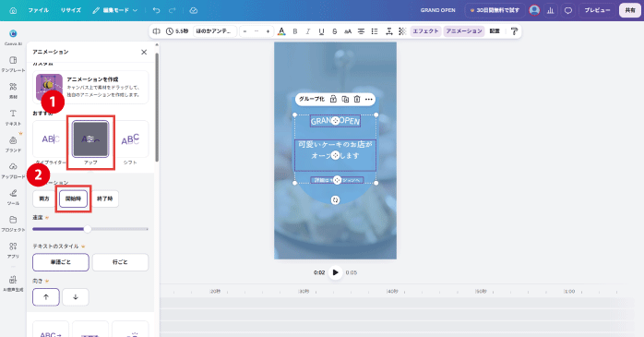Redo the last action

click(173, 10)
